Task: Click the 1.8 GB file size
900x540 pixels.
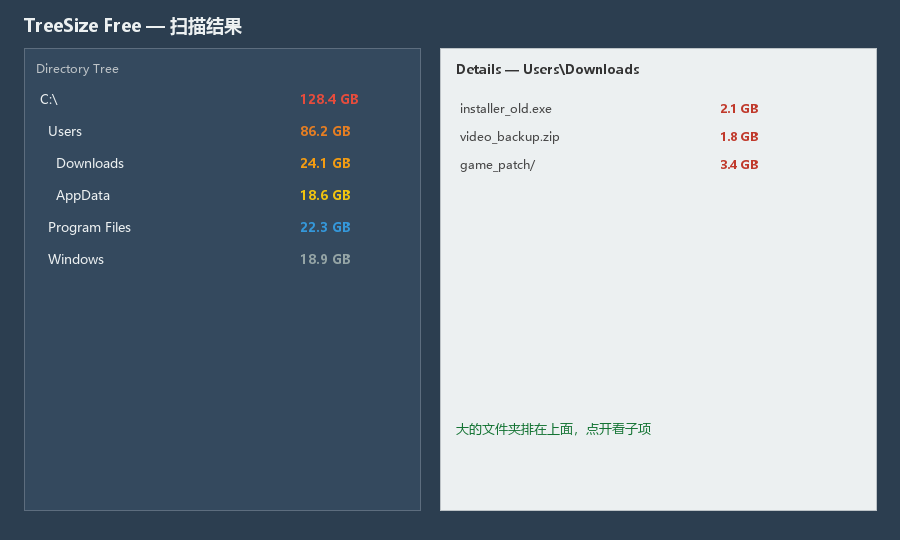Action: point(739,137)
